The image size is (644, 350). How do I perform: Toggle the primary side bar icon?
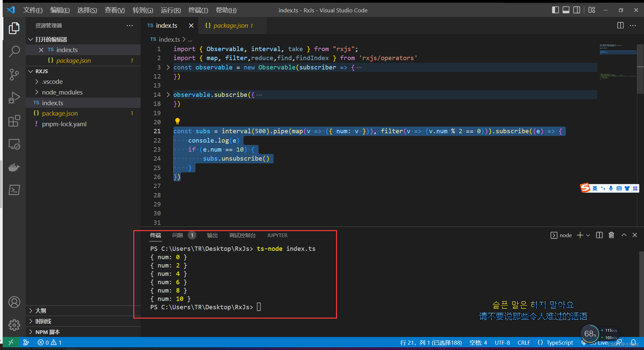click(555, 10)
